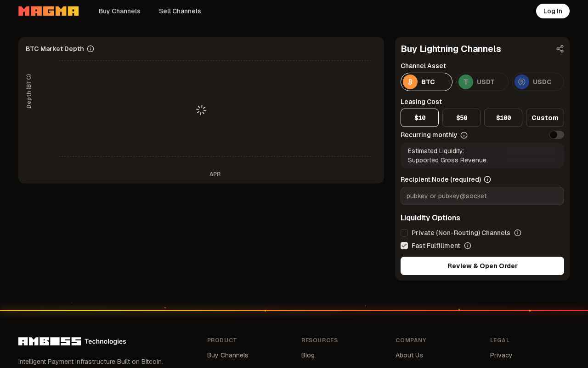This screenshot has width=588, height=368.
Task: Focus the Recipient Node pubkey field
Action: (482, 196)
